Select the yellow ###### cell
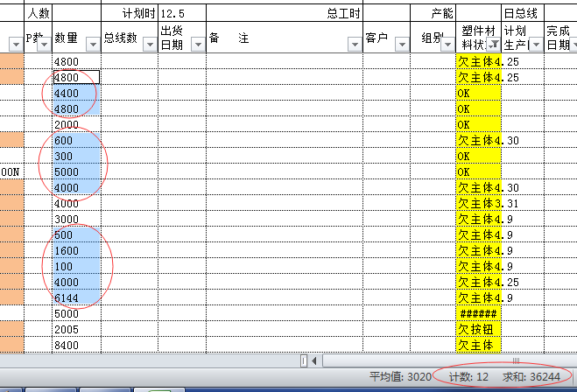Screen dimensions: 577x392 point(478,313)
